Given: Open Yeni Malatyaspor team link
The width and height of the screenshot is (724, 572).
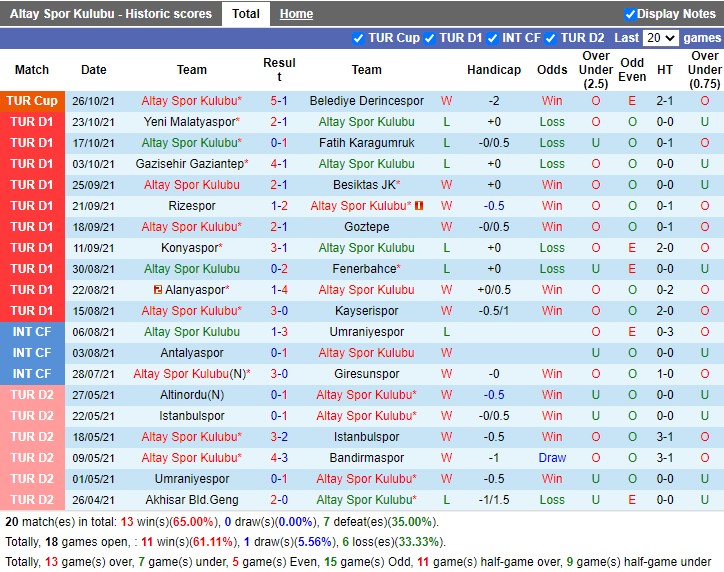Looking at the screenshot, I should (192, 122).
